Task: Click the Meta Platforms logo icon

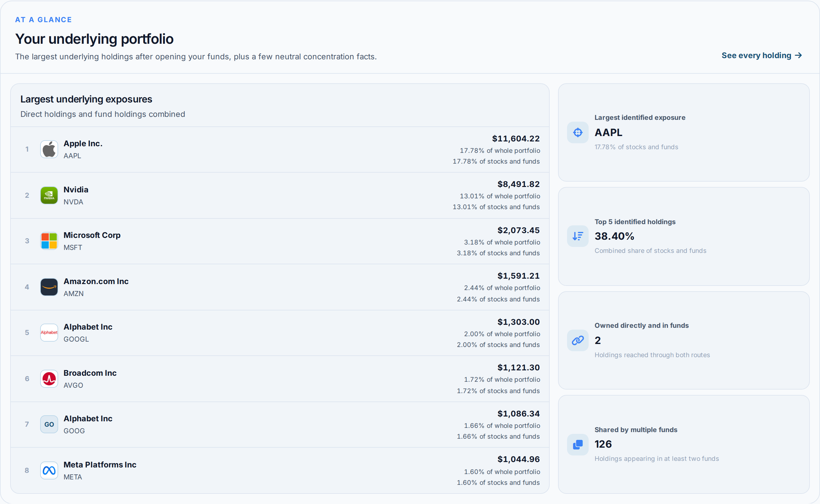Action: pos(49,470)
